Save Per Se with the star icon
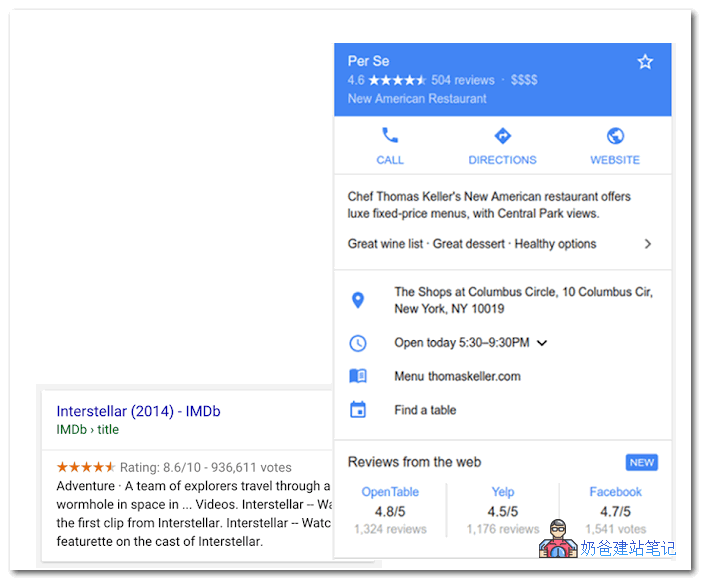This screenshot has width=702, height=581. tap(645, 62)
